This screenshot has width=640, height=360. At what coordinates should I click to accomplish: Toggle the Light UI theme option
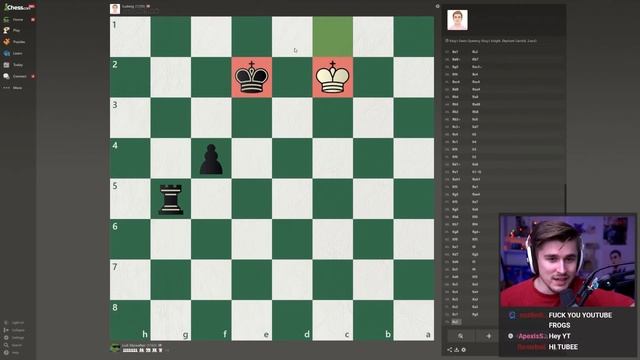pyautogui.click(x=14, y=322)
